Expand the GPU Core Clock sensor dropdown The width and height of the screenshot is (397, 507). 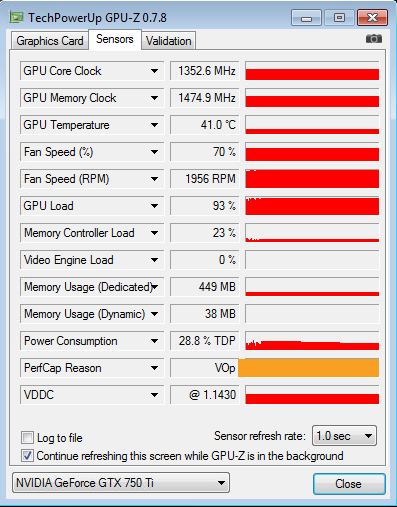pos(154,71)
